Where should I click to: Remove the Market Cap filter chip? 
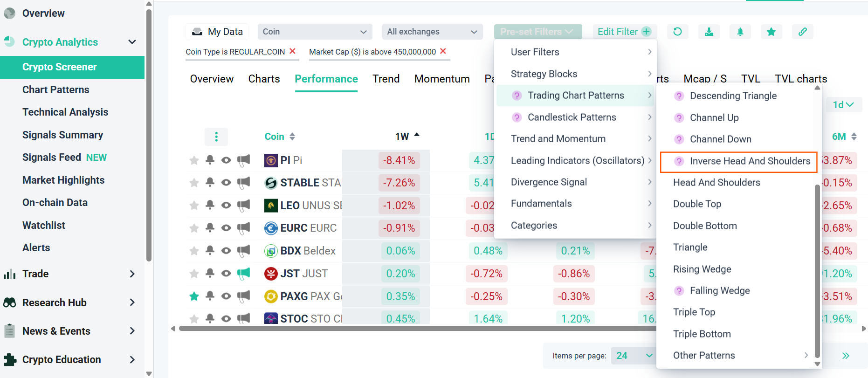[443, 51]
